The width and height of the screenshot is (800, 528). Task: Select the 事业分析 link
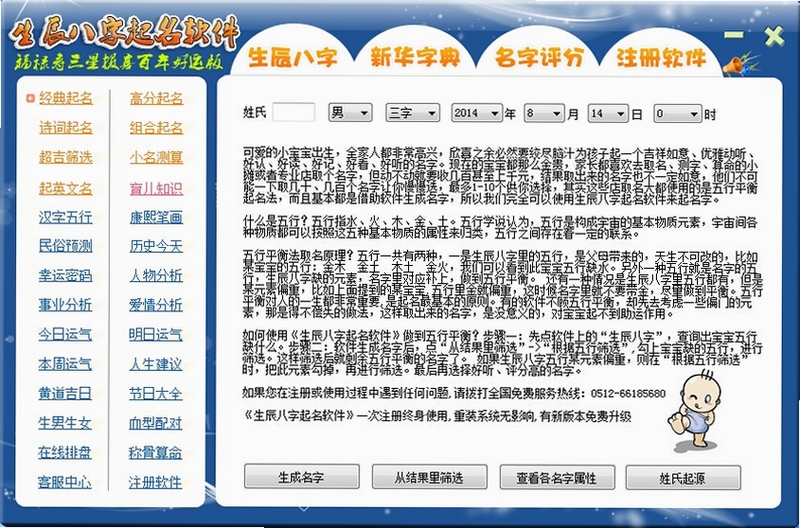65,305
